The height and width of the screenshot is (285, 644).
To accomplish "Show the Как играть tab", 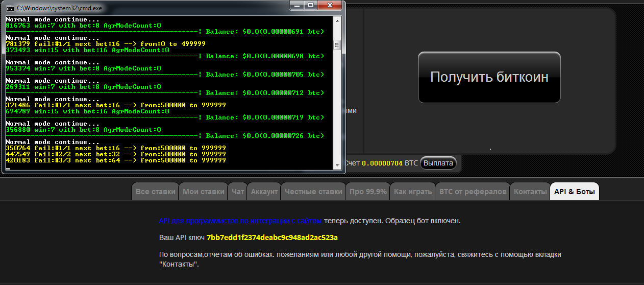I will point(413,192).
